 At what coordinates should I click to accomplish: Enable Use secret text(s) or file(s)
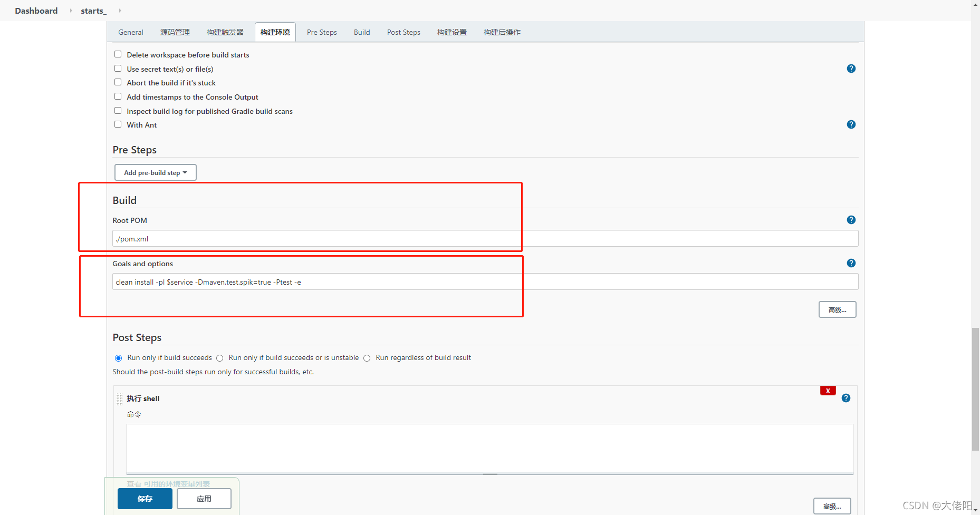click(x=118, y=69)
